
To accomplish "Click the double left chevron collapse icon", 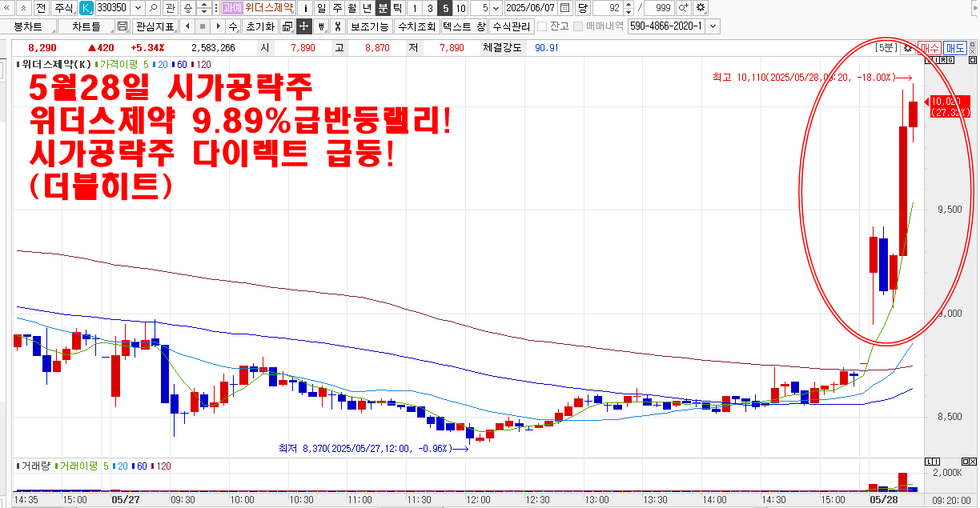I will click(x=6, y=8).
